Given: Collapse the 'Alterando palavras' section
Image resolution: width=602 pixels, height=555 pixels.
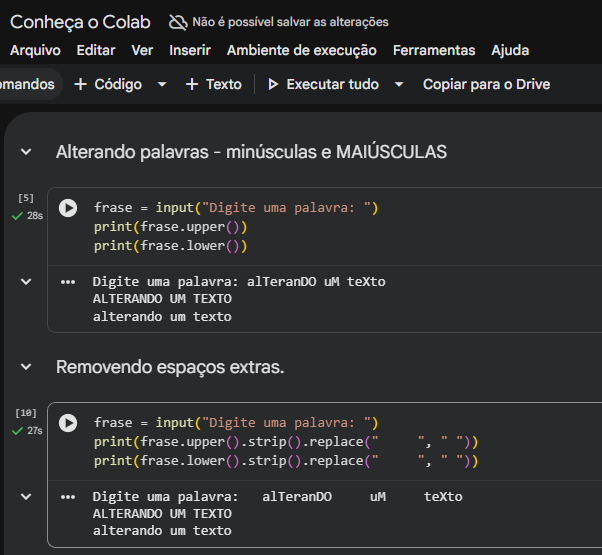Looking at the screenshot, I should (26, 152).
